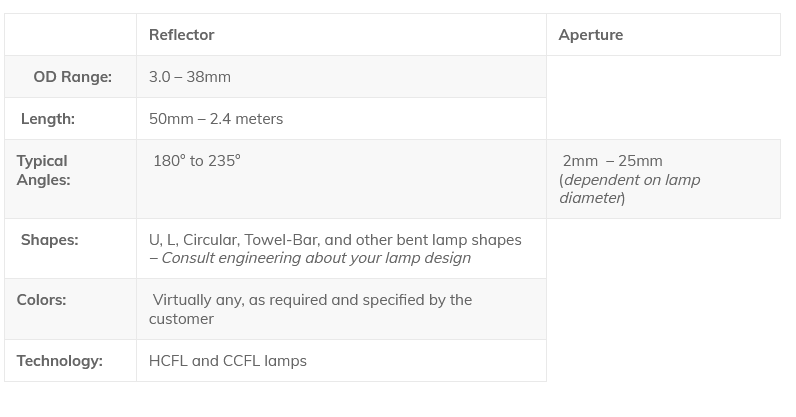Click the 2mm – 25mm aperture value
Screen dimensions: 796x417
click(612, 161)
